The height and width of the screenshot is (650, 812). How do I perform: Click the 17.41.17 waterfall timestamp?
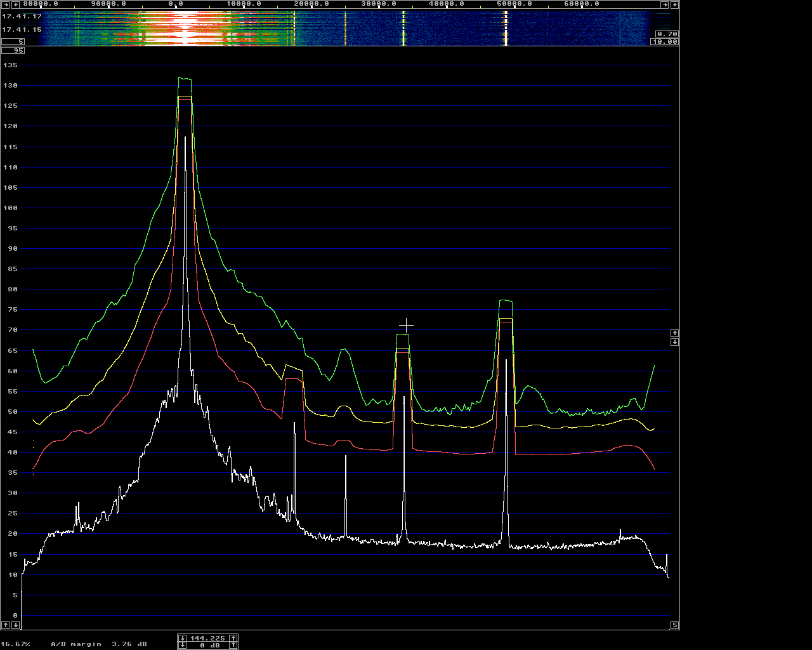(22, 17)
